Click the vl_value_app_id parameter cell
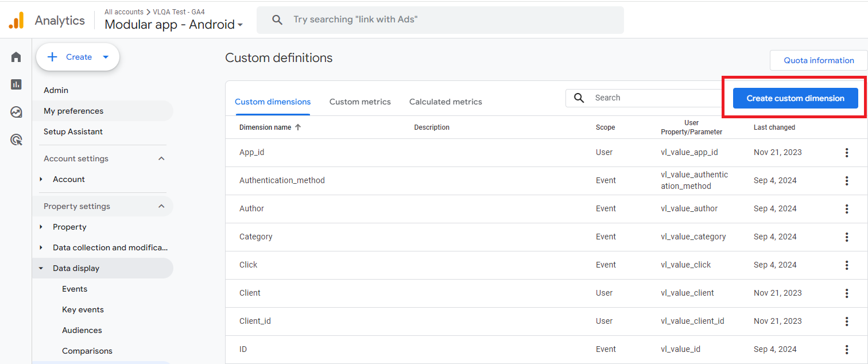This screenshot has height=364, width=868. click(689, 152)
